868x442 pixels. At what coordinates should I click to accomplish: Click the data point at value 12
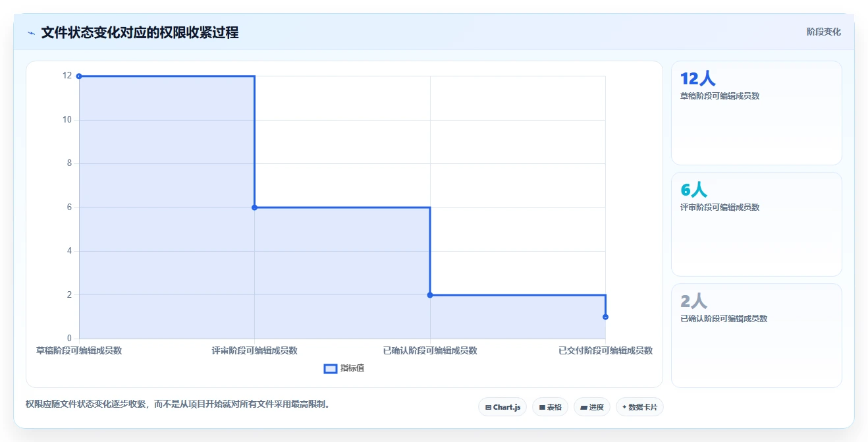pos(79,76)
